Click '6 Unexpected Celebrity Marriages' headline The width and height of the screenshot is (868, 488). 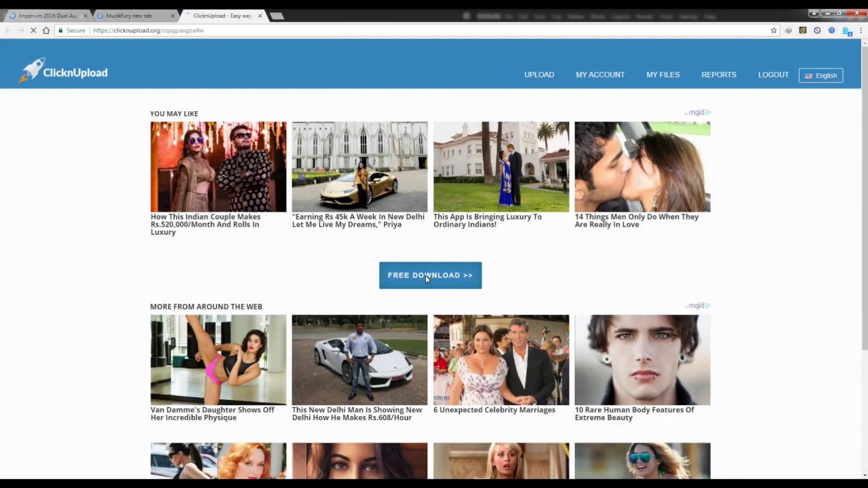[x=494, y=410]
